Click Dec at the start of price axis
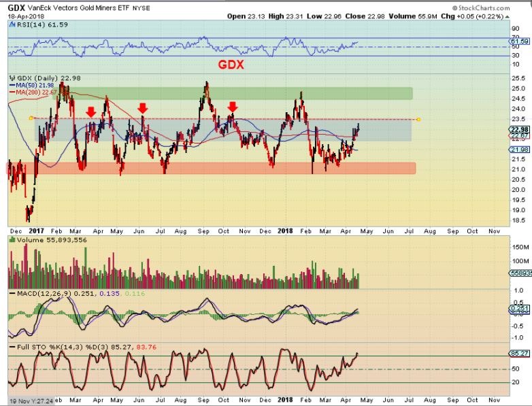Viewport: 532px width, 406px height. click(x=16, y=231)
